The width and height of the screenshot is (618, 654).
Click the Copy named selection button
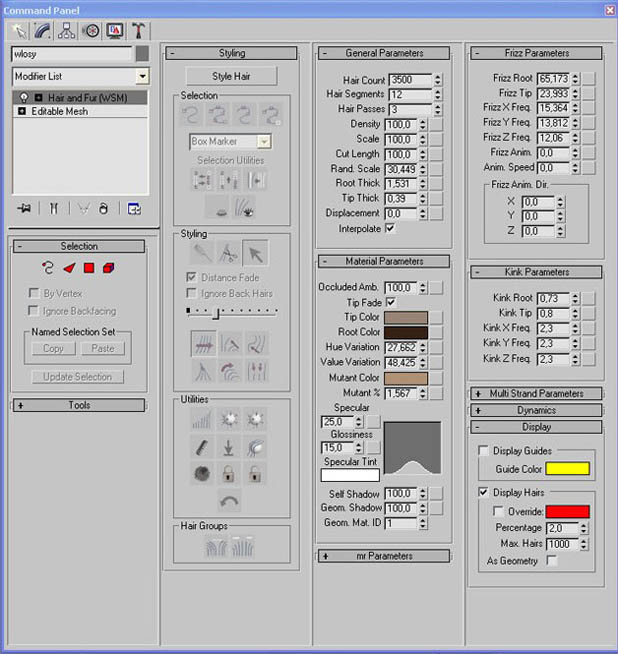point(53,348)
